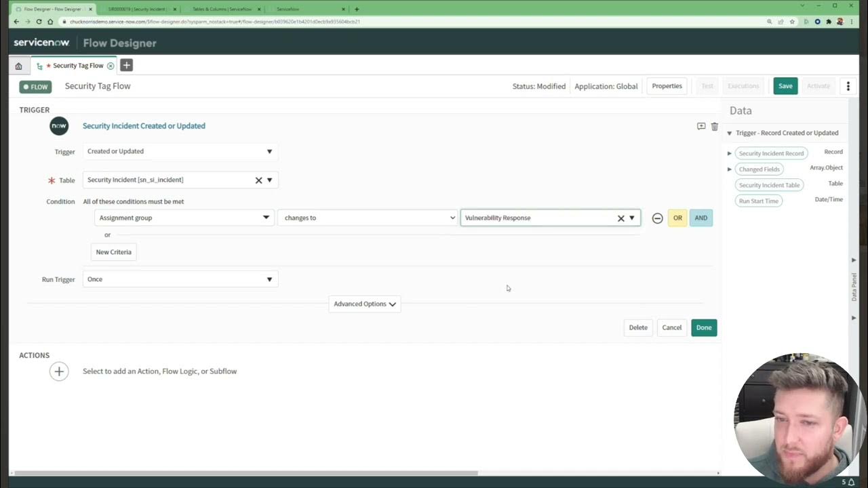This screenshot has width=868, height=488.
Task: Share this page from the address bar
Action: pyautogui.click(x=781, y=22)
